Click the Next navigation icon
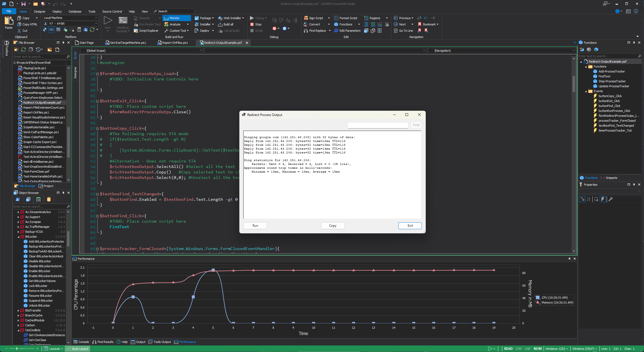Viewport: 644px width, 352px height. [x=396, y=24]
